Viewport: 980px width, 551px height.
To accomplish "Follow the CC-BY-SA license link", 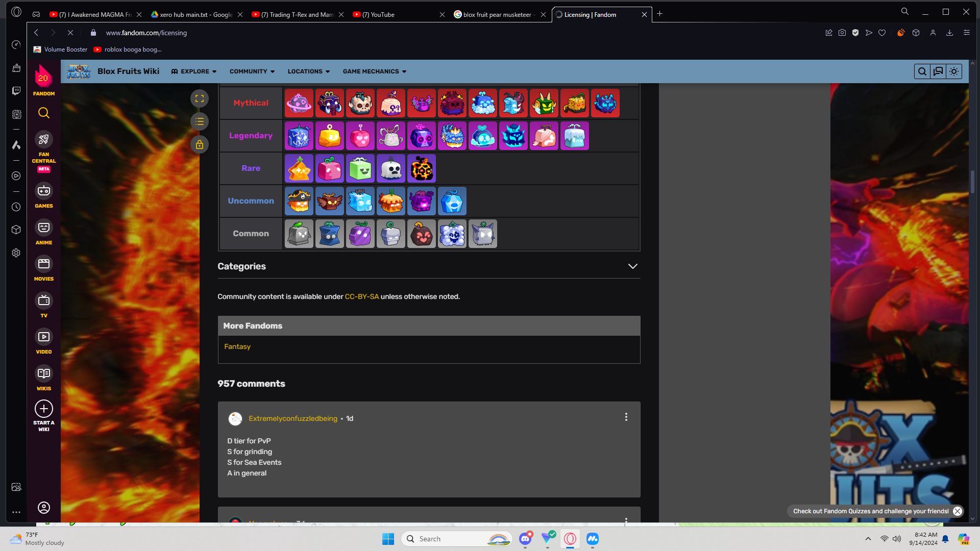I will click(x=362, y=296).
